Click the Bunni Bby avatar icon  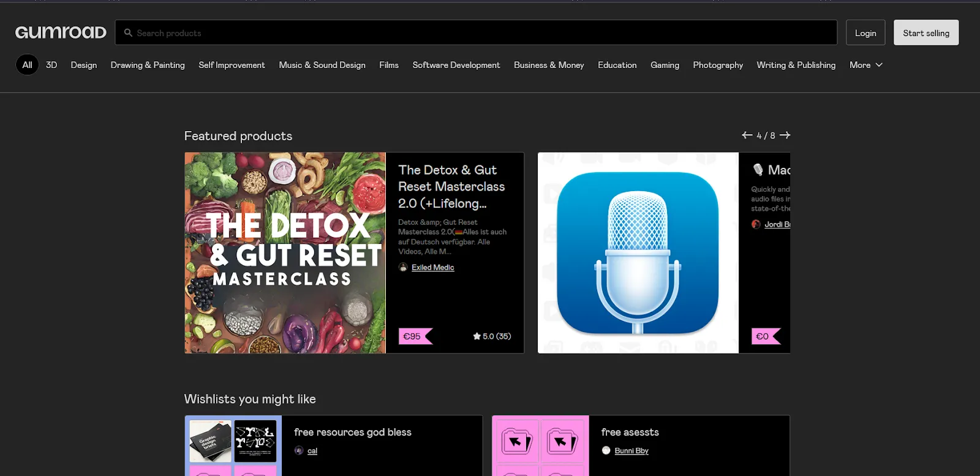[x=606, y=450]
